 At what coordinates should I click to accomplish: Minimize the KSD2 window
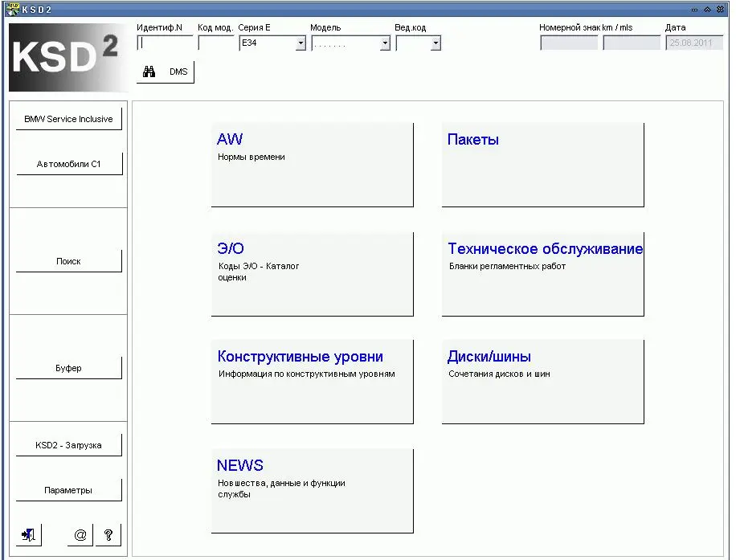click(695, 10)
